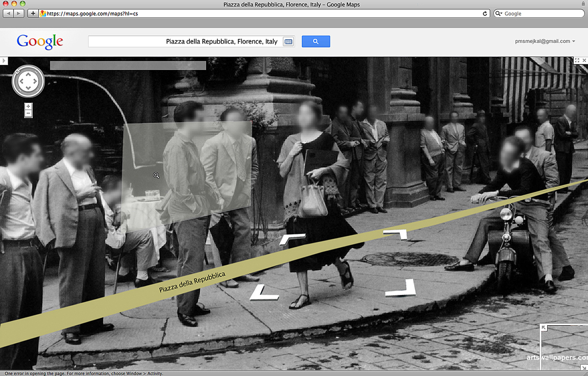Click the browser forward arrow button
This screenshot has width=588, height=376.
coord(19,14)
